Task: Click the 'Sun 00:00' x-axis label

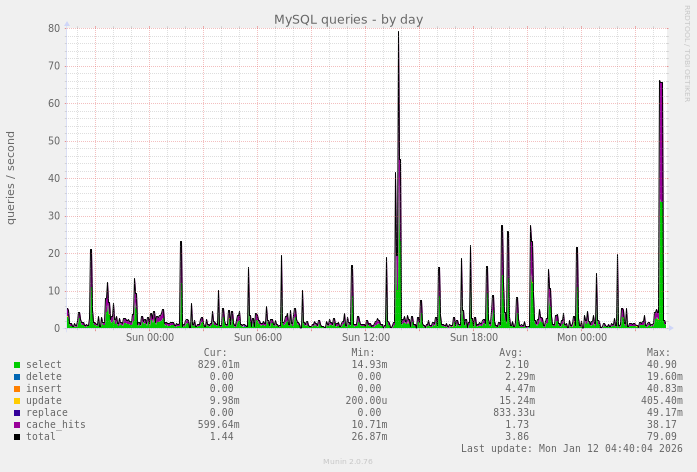Action: (x=150, y=337)
